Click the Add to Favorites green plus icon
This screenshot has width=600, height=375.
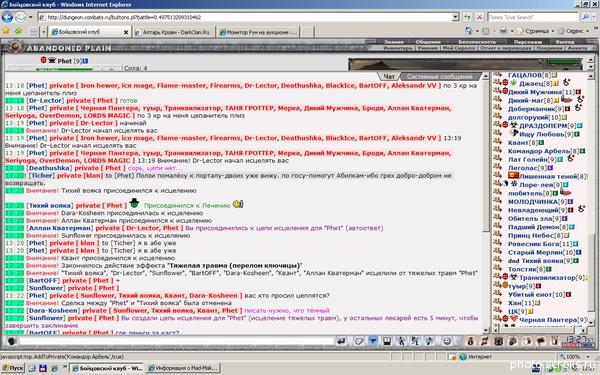click(18, 31)
